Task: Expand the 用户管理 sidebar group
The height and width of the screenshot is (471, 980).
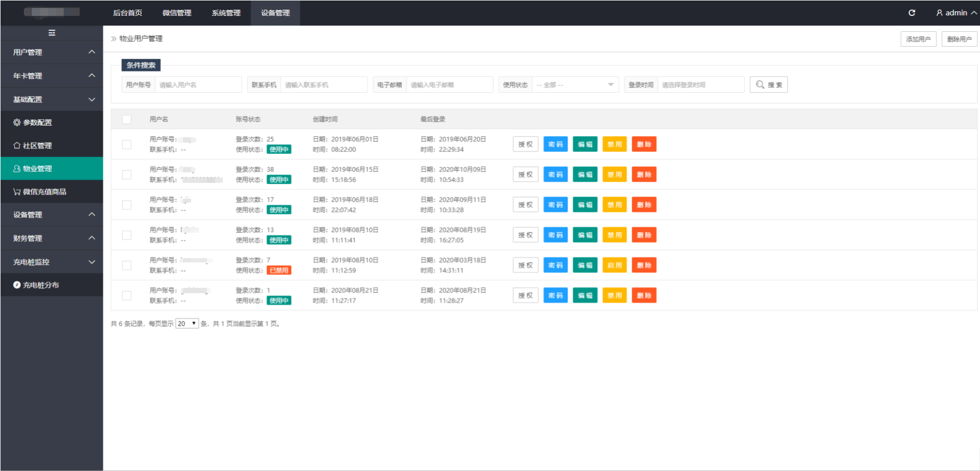Action: (x=51, y=53)
